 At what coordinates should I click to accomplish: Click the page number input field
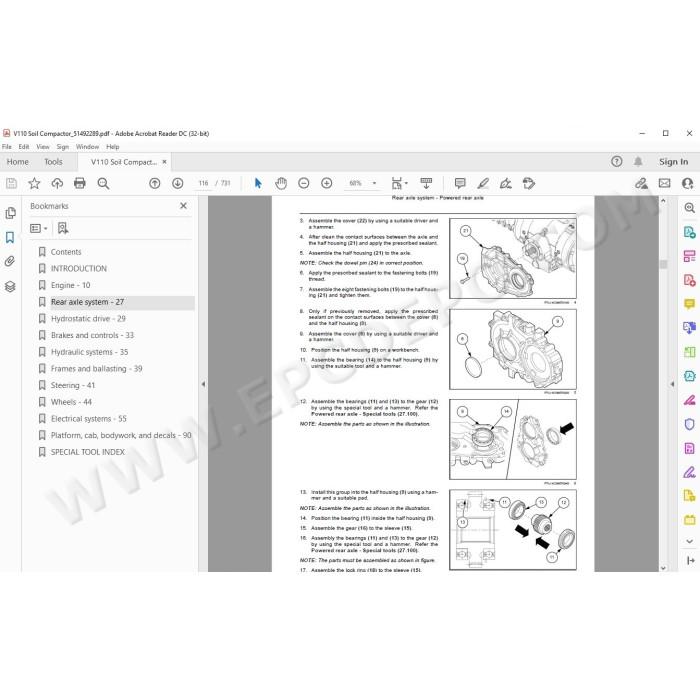[203, 183]
